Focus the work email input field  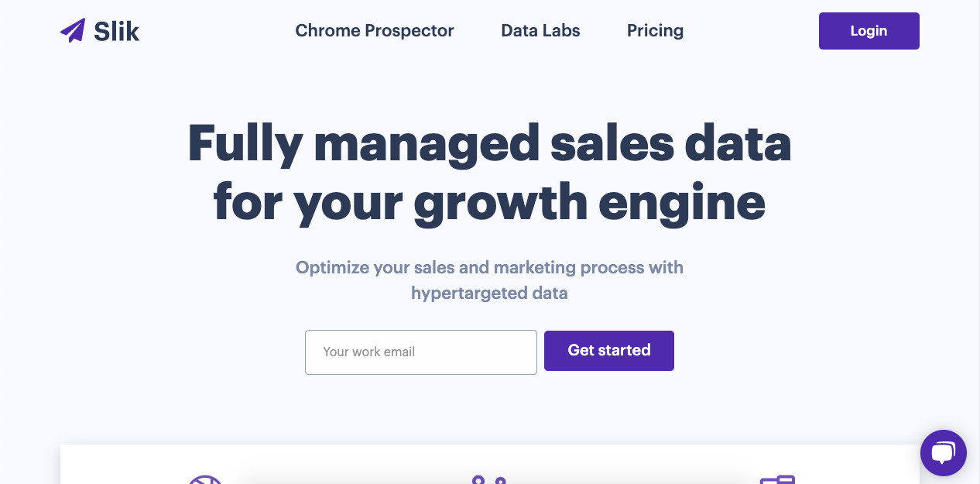pos(421,352)
